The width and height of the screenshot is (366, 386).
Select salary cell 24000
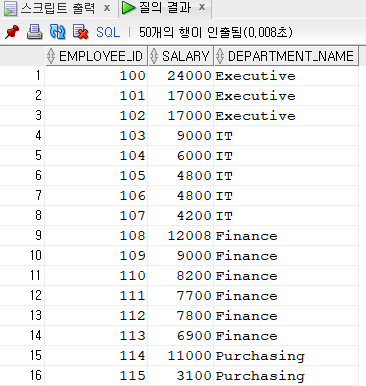(180, 76)
